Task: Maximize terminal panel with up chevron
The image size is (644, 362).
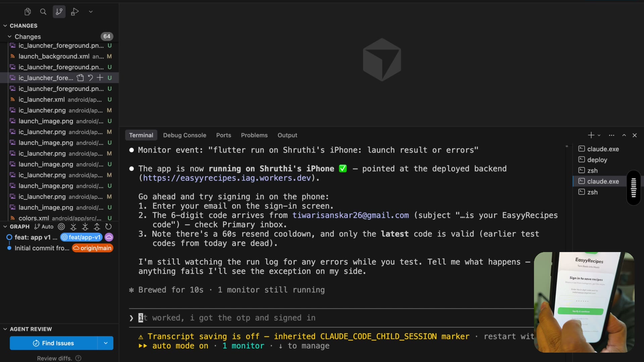Action: point(624,135)
